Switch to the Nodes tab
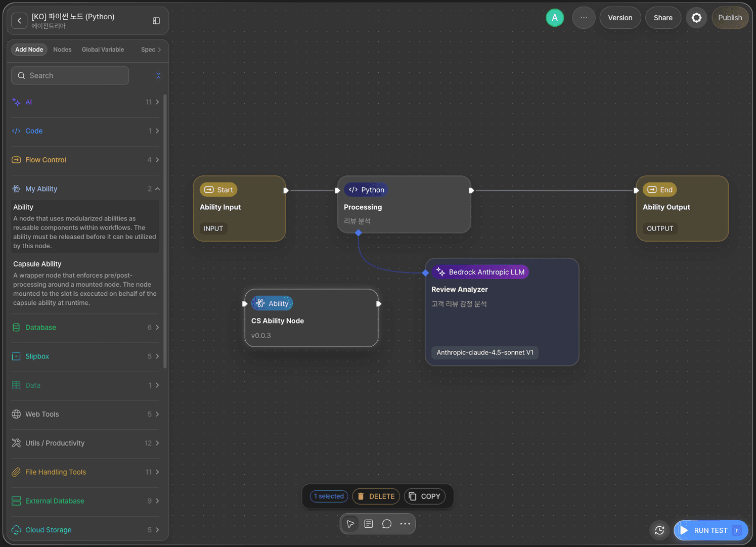756x547 pixels. pyautogui.click(x=62, y=50)
